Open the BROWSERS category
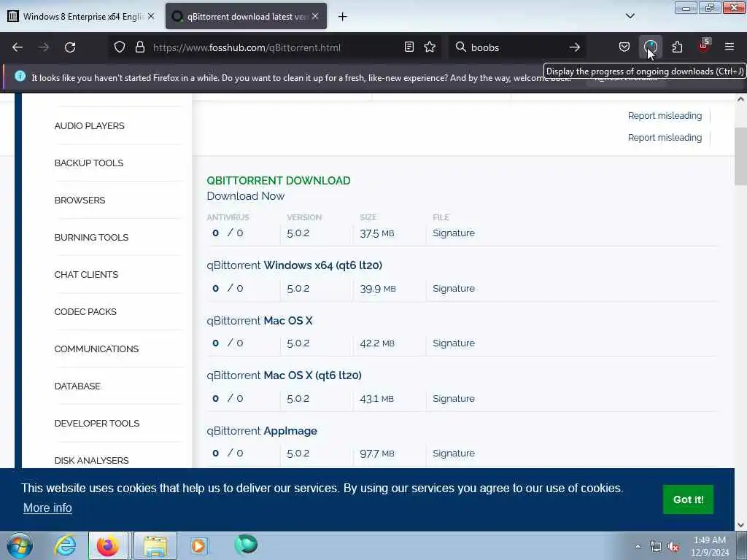Image resolution: width=747 pixels, height=560 pixels. click(x=80, y=200)
